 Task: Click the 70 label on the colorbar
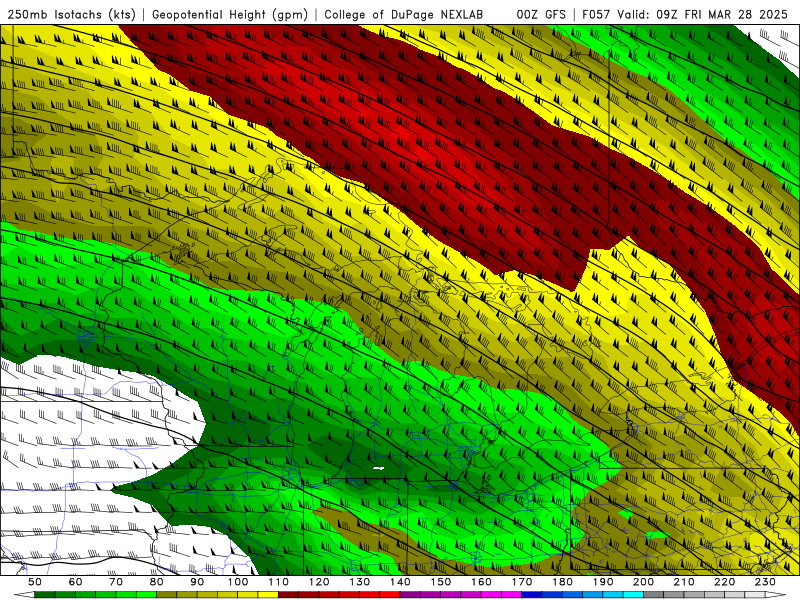click(x=116, y=582)
